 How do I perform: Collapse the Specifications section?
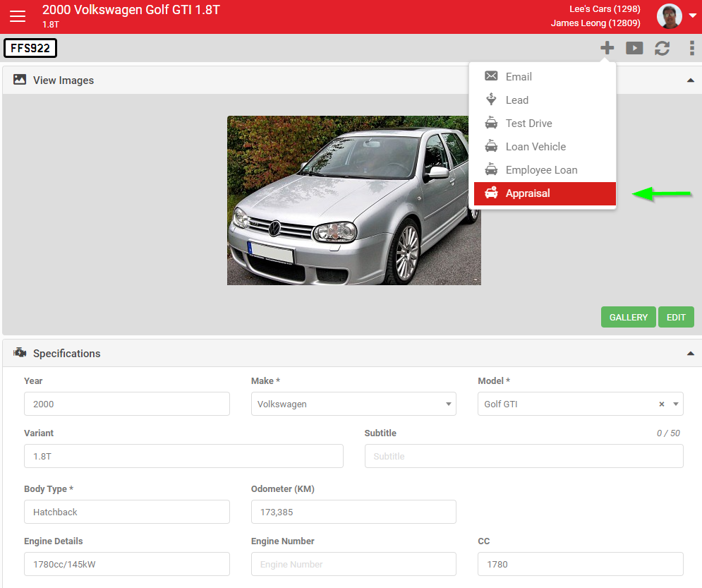[x=691, y=354]
